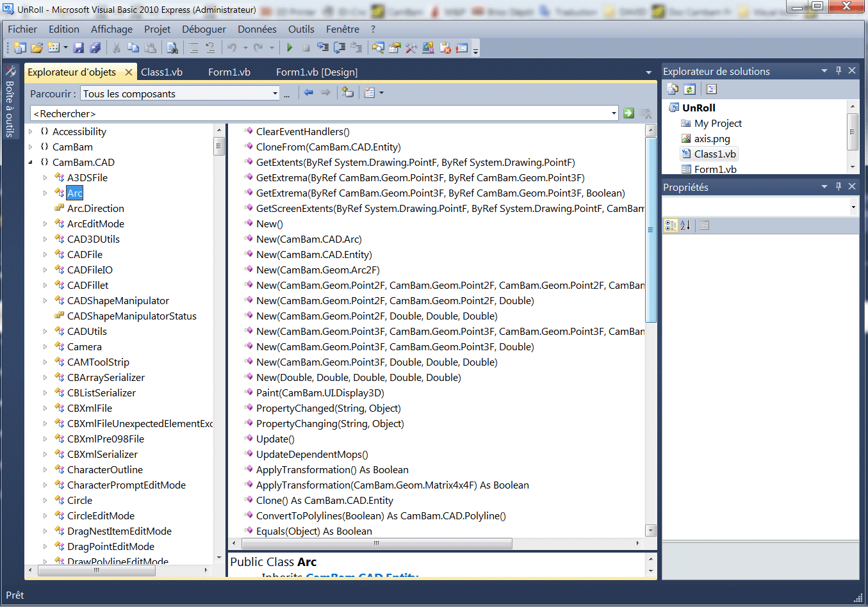Viewport: 868px width, 607px height.
Task: Click Show All Files icon in Solution Explorer
Action: [673, 89]
